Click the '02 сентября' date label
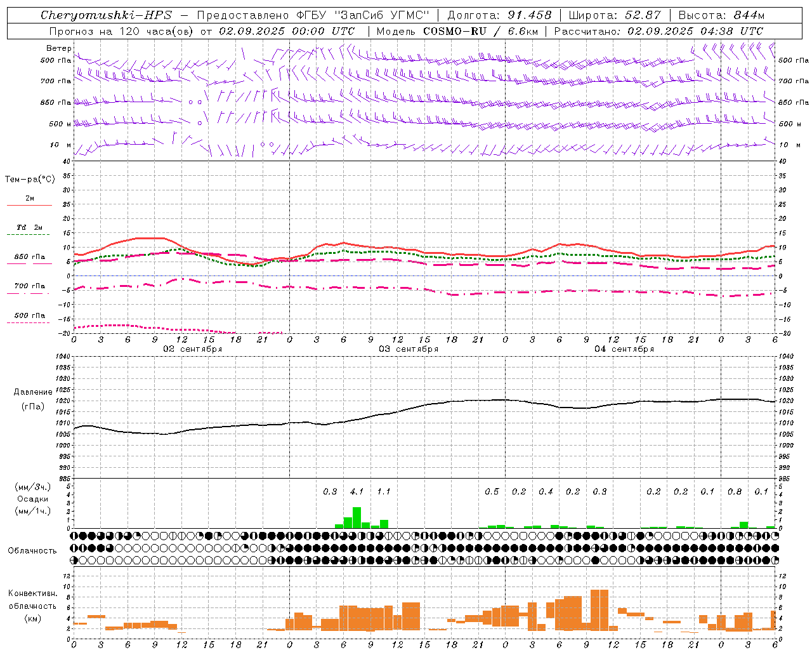Viewport: 812px width, 650px height. pyautogui.click(x=193, y=349)
